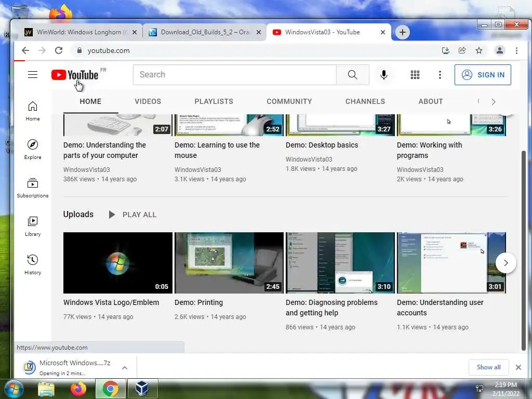532x399 pixels.
Task: Open Demo: Learning to use the mouse
Action: (x=217, y=150)
